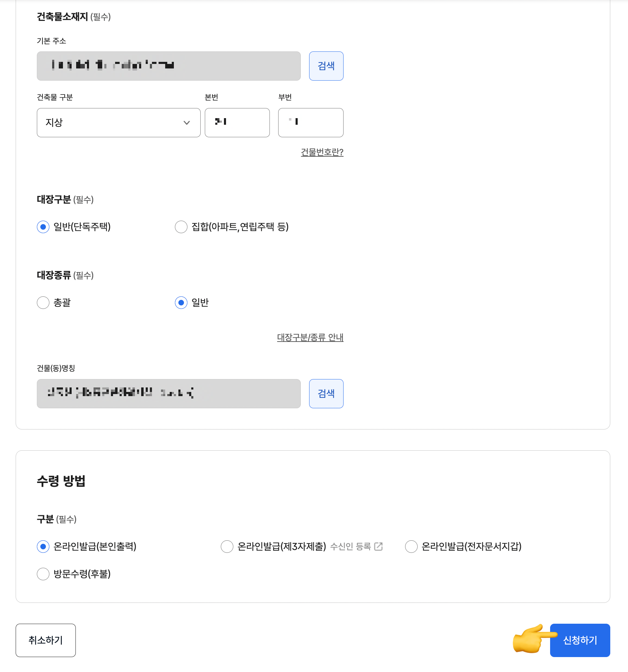
Task: Open the 건축물 구분 dropdown showing 지상
Action: tap(119, 123)
